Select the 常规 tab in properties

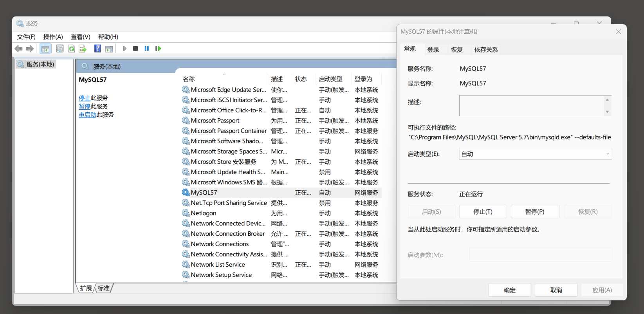click(x=410, y=49)
